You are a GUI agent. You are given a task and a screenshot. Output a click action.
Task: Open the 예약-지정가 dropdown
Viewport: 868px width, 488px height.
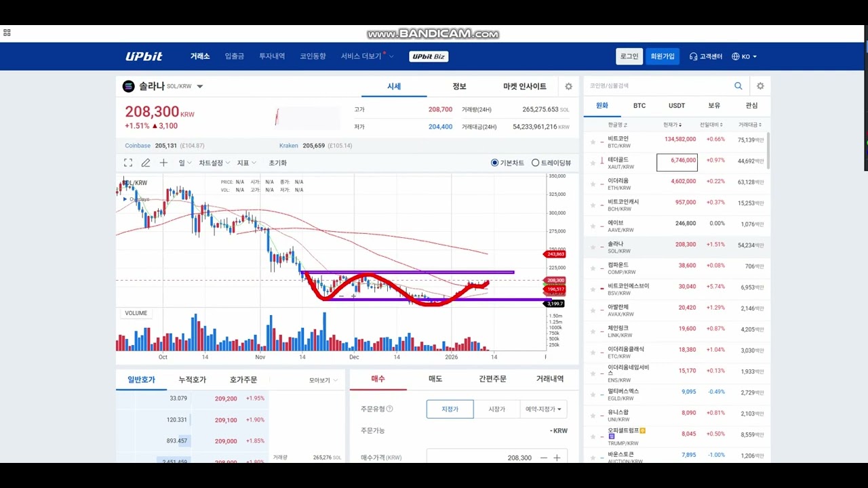(543, 409)
